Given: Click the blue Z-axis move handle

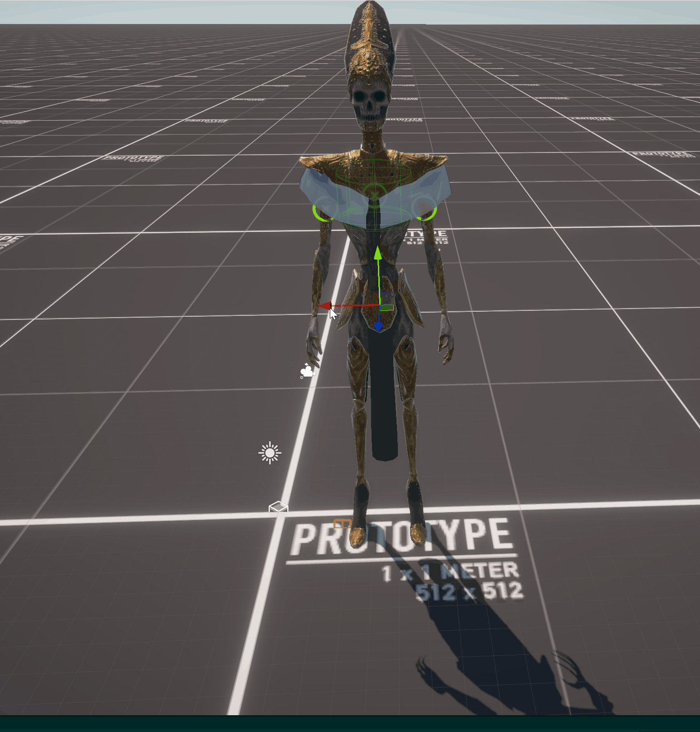Looking at the screenshot, I should click(378, 326).
